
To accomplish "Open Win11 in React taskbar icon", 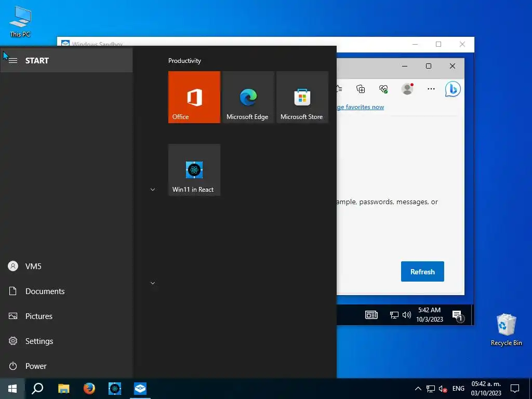I will point(115,389).
